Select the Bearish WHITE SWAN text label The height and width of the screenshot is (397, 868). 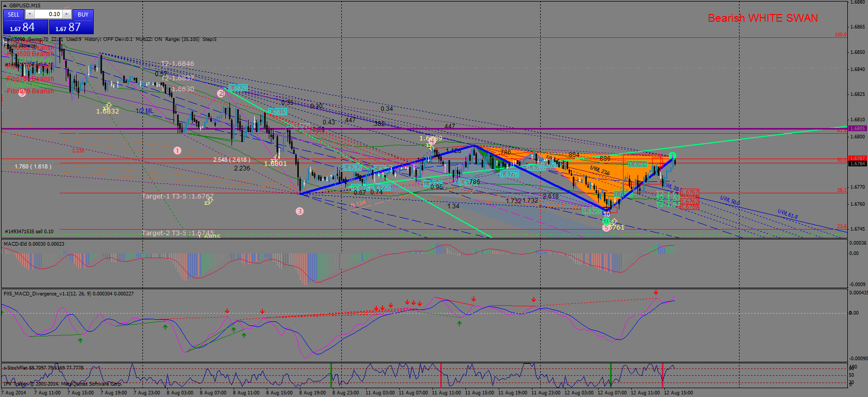(x=763, y=18)
